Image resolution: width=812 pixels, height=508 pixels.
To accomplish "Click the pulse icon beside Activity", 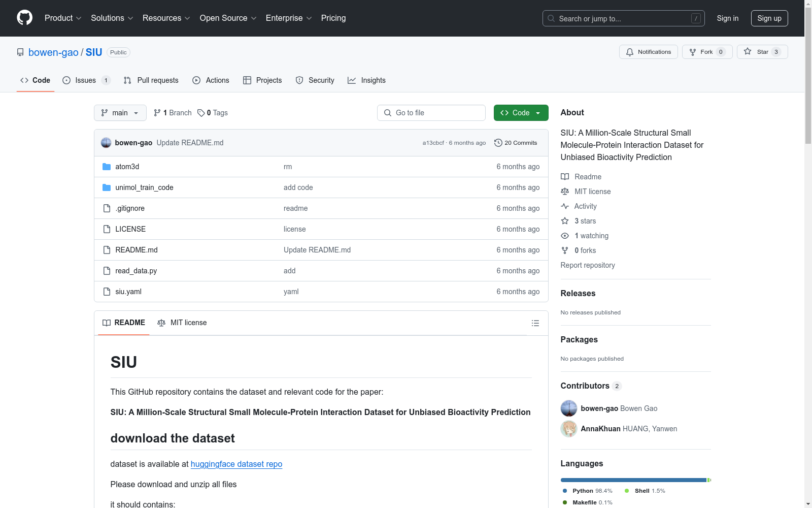I will tap(565, 206).
